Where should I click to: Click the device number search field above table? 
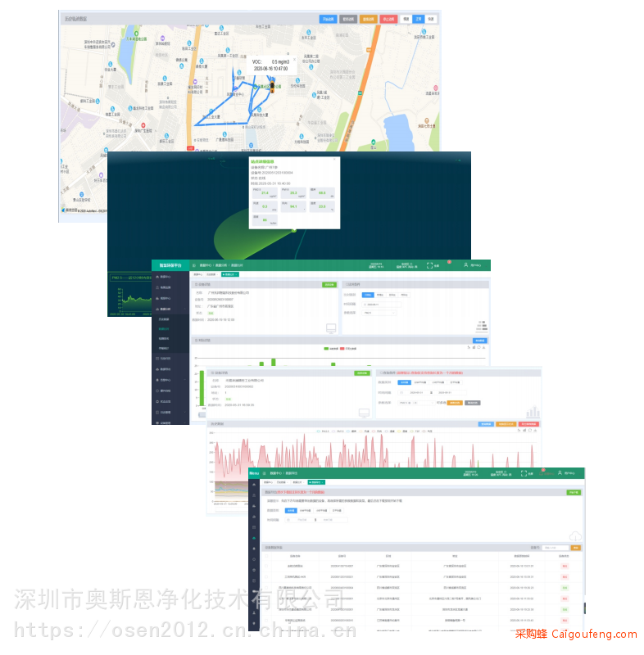(556, 548)
